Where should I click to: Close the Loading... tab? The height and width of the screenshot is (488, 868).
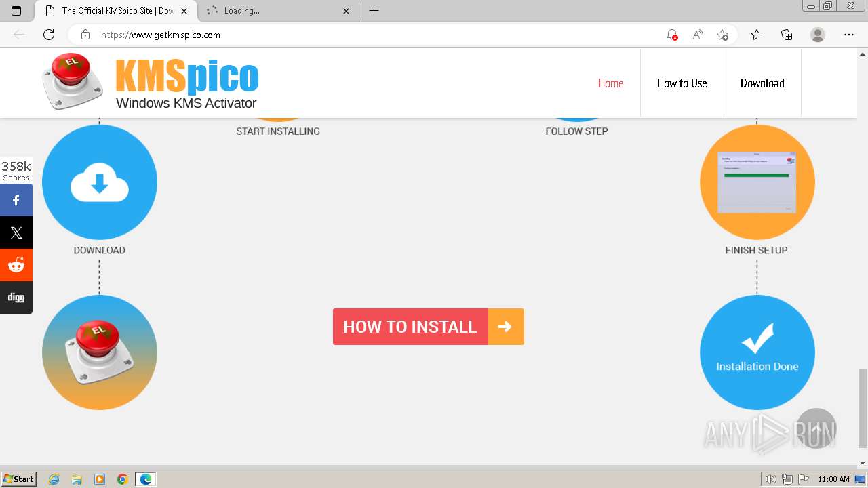[347, 11]
